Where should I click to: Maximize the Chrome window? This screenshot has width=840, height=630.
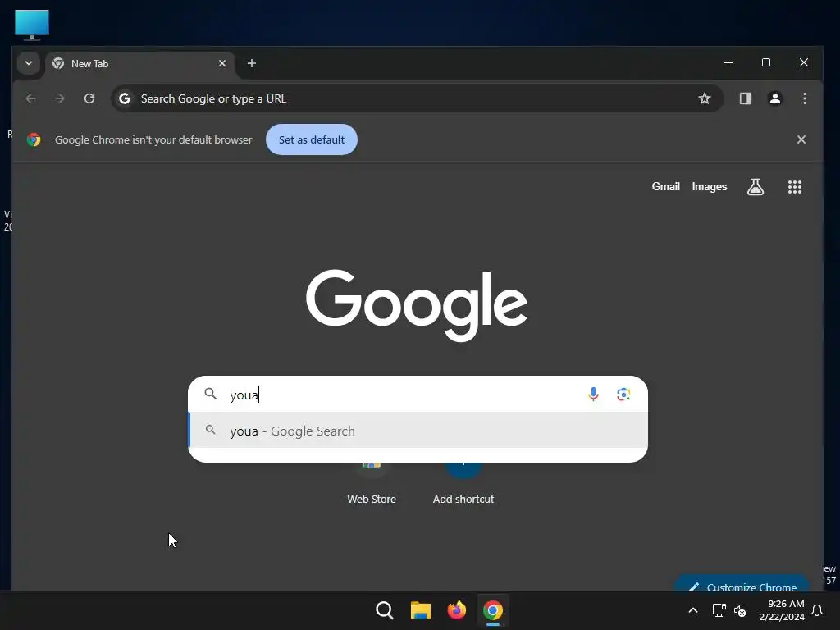(766, 62)
